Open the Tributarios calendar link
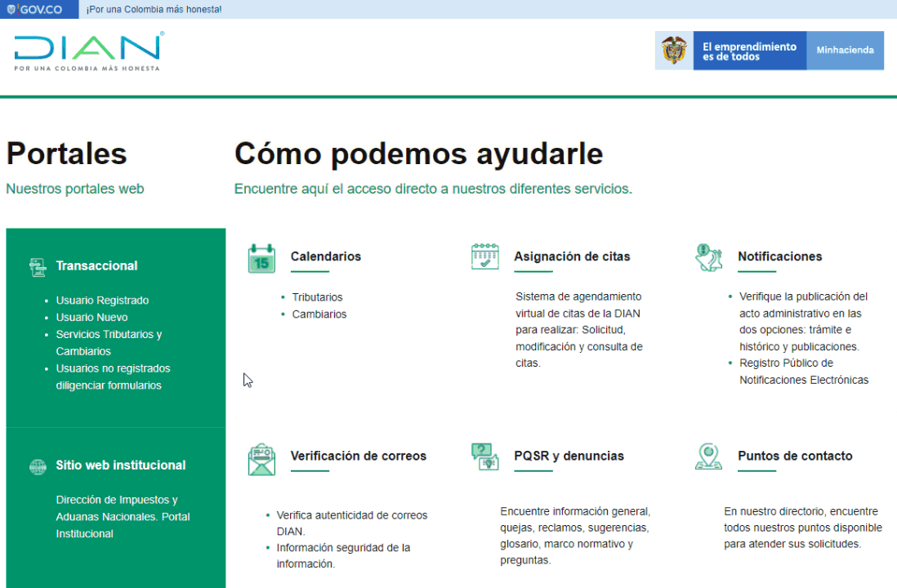Screen dimensions: 897x588 coord(317,297)
